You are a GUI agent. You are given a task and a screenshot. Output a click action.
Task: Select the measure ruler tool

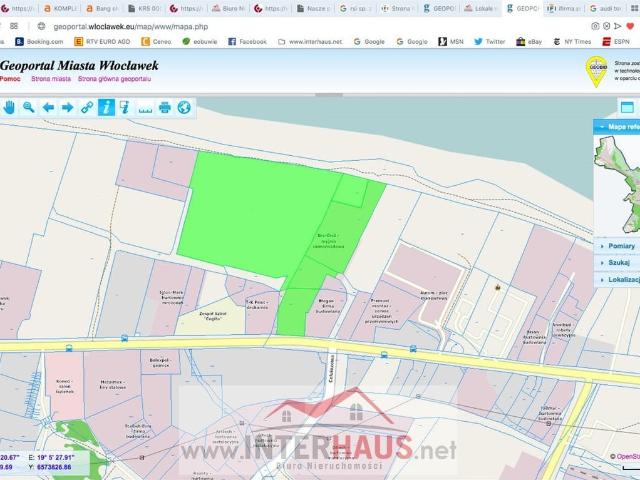[145, 109]
